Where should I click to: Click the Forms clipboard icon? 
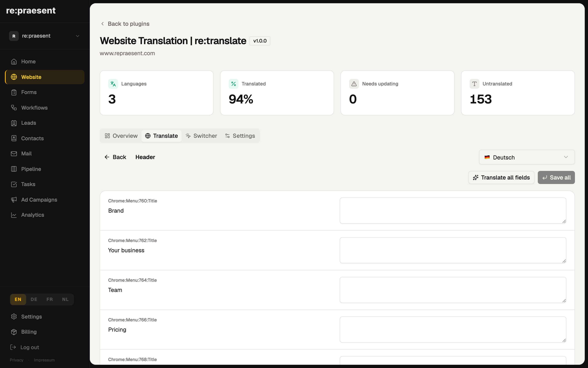pos(14,92)
